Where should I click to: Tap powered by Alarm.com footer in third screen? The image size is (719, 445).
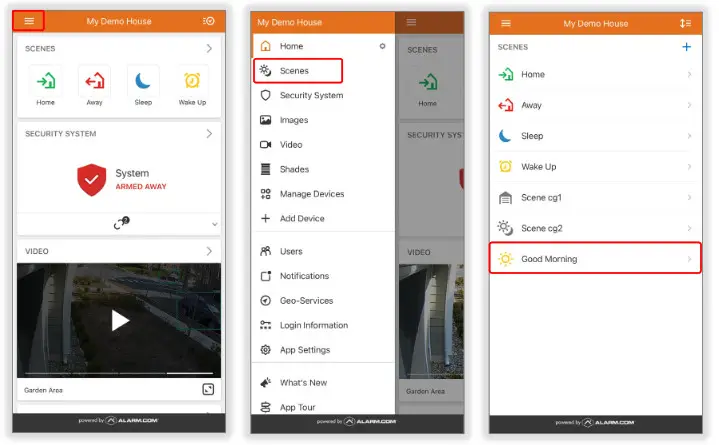click(595, 422)
